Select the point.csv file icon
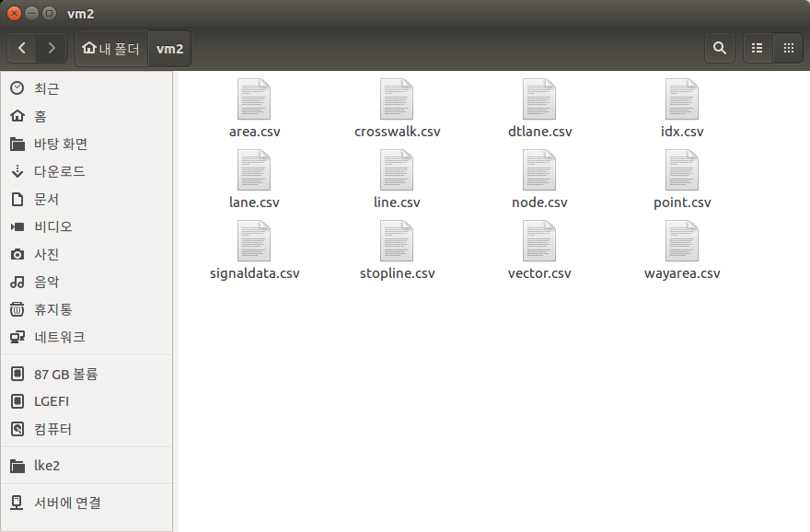The width and height of the screenshot is (810, 532). [x=681, y=170]
